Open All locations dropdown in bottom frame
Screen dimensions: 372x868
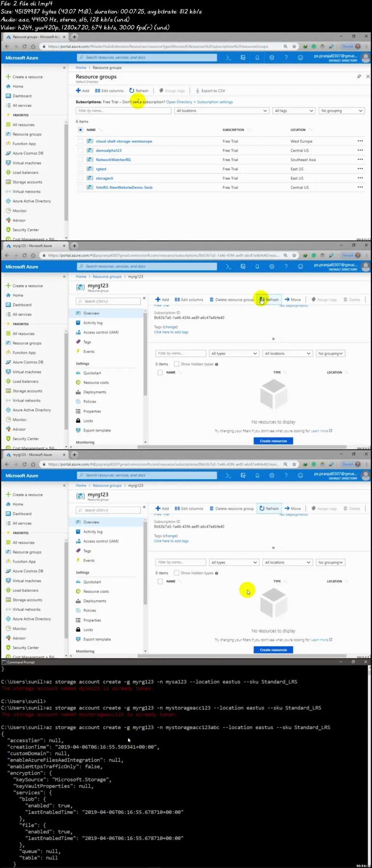point(287,562)
